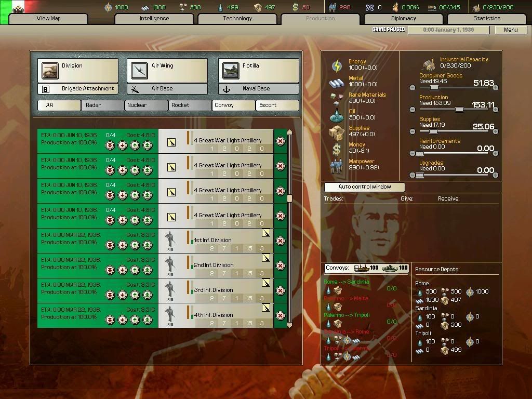
Task: Click the production queue scroll down arrow
Action: click(x=289, y=325)
